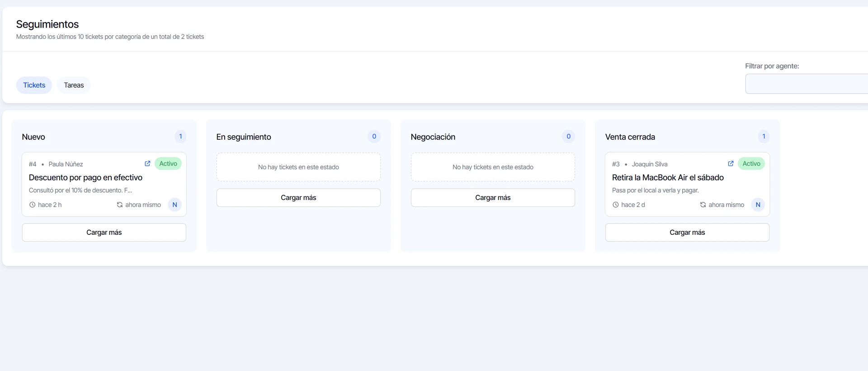The image size is (868, 371).
Task: Switch to the Tickets tab
Action: (34, 85)
